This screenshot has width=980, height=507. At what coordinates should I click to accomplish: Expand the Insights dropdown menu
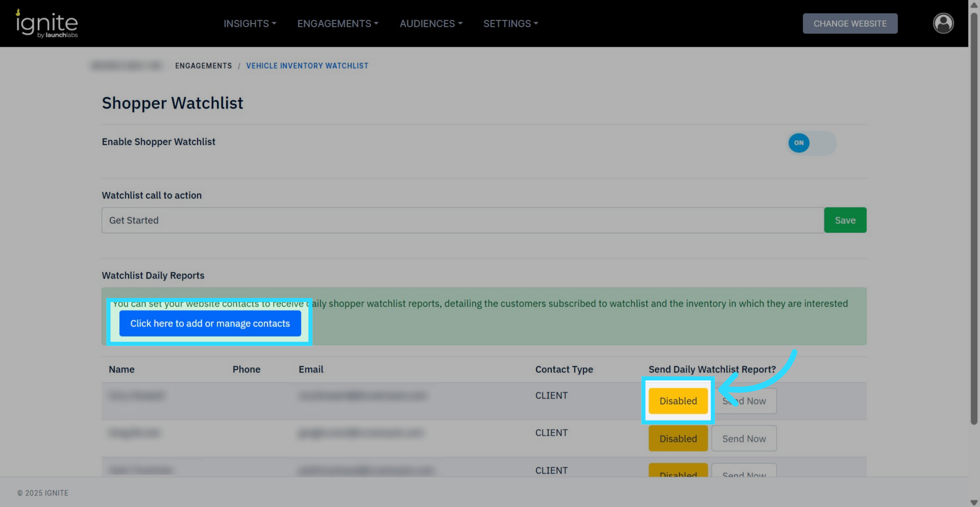coord(249,24)
